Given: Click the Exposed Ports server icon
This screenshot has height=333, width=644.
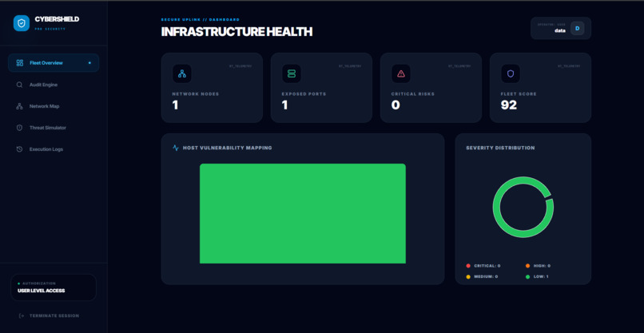Looking at the screenshot, I should (292, 74).
